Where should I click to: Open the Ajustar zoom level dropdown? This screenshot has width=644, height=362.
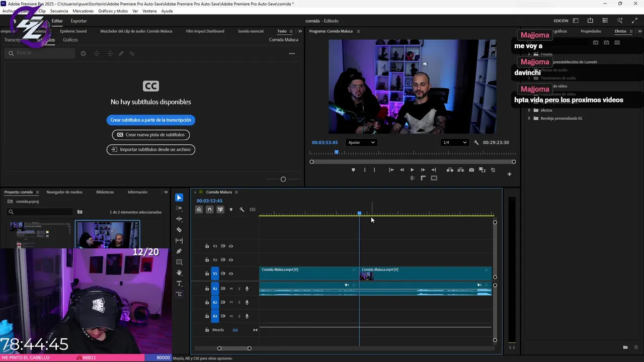[x=362, y=142]
